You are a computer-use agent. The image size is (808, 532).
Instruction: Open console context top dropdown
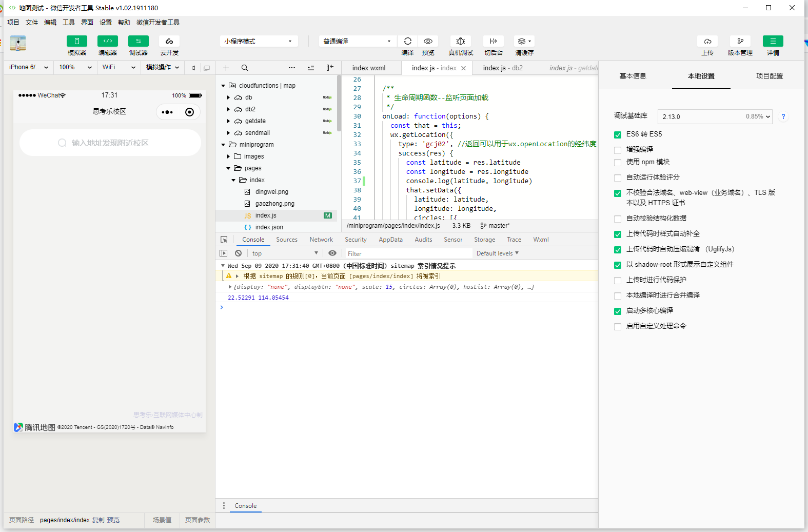tap(285, 253)
